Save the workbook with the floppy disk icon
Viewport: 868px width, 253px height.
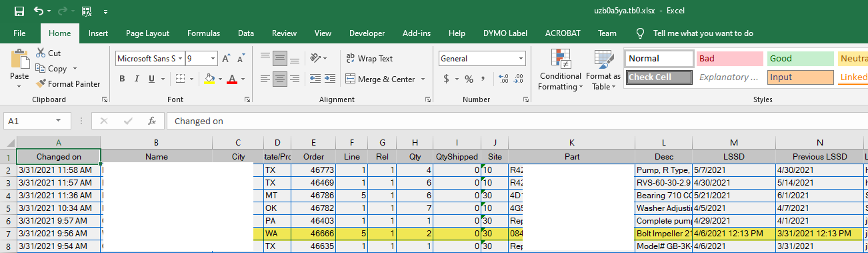point(19,11)
